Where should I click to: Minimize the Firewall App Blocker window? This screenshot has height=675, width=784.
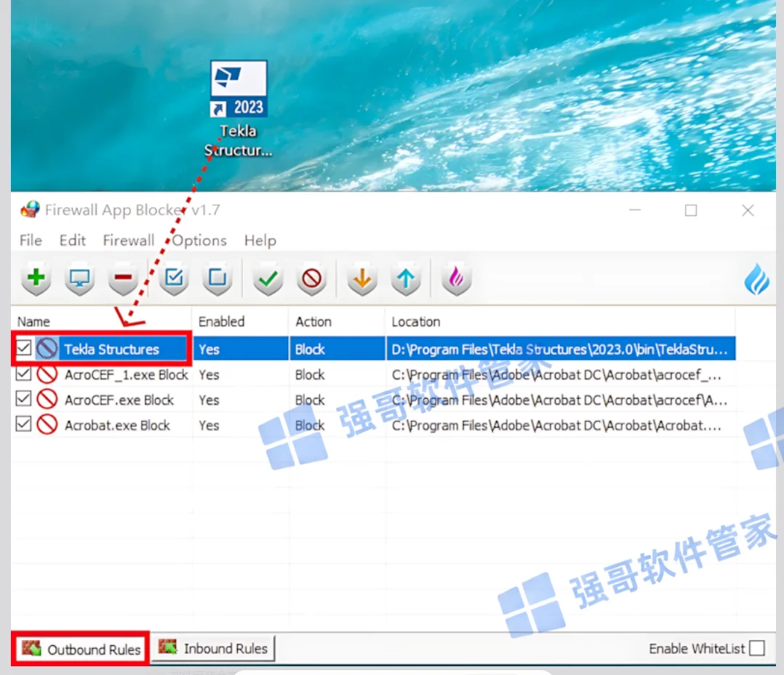(635, 210)
